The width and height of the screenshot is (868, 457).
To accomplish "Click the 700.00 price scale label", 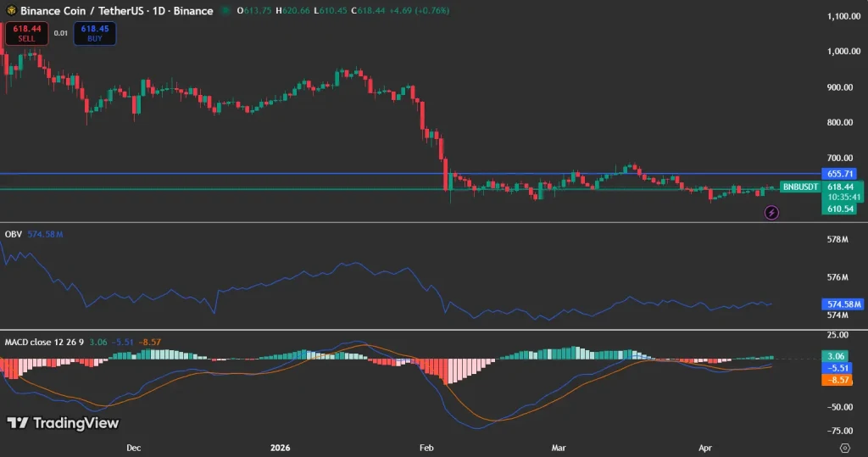I will [840, 159].
